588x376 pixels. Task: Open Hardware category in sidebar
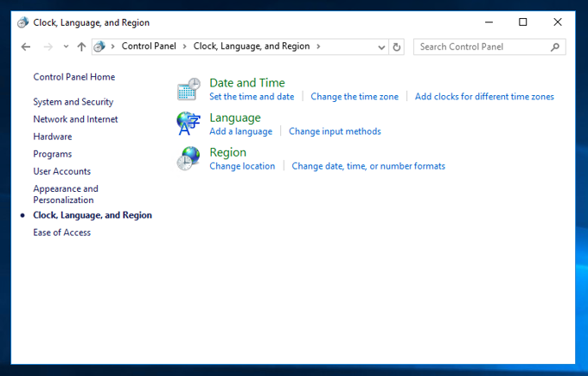53,137
